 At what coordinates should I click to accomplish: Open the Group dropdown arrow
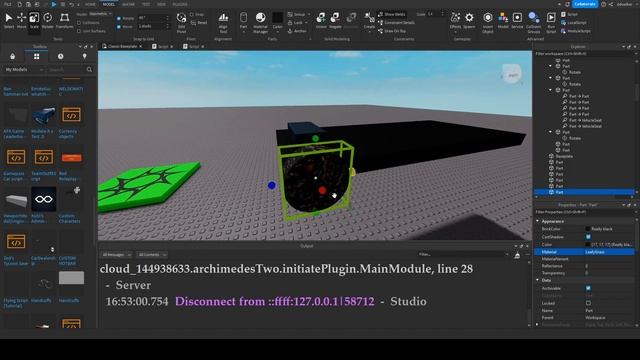[309, 14]
